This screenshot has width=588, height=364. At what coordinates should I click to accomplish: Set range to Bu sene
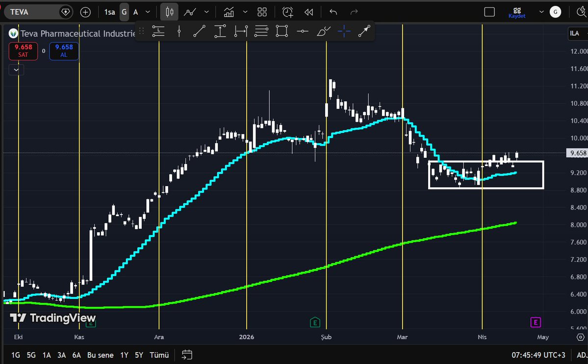(100, 355)
